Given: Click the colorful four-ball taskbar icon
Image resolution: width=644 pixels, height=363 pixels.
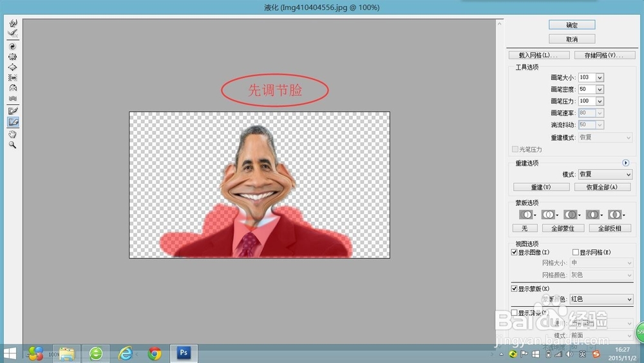Looking at the screenshot, I should (x=35, y=353).
